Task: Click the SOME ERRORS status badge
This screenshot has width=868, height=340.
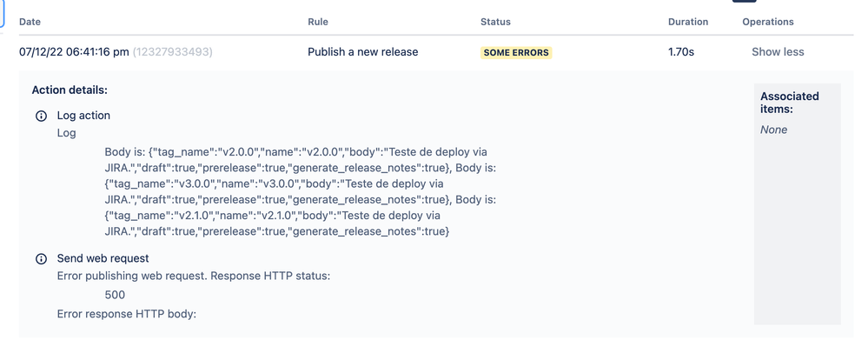Action: click(516, 52)
